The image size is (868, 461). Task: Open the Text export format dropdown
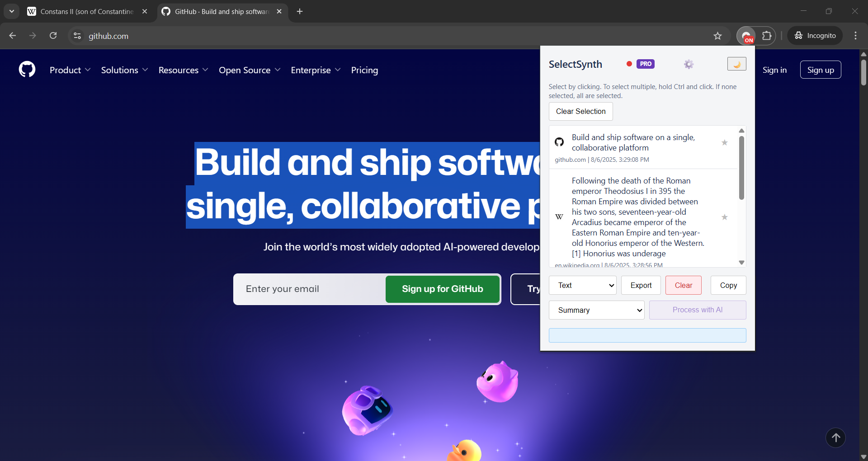[x=582, y=285]
